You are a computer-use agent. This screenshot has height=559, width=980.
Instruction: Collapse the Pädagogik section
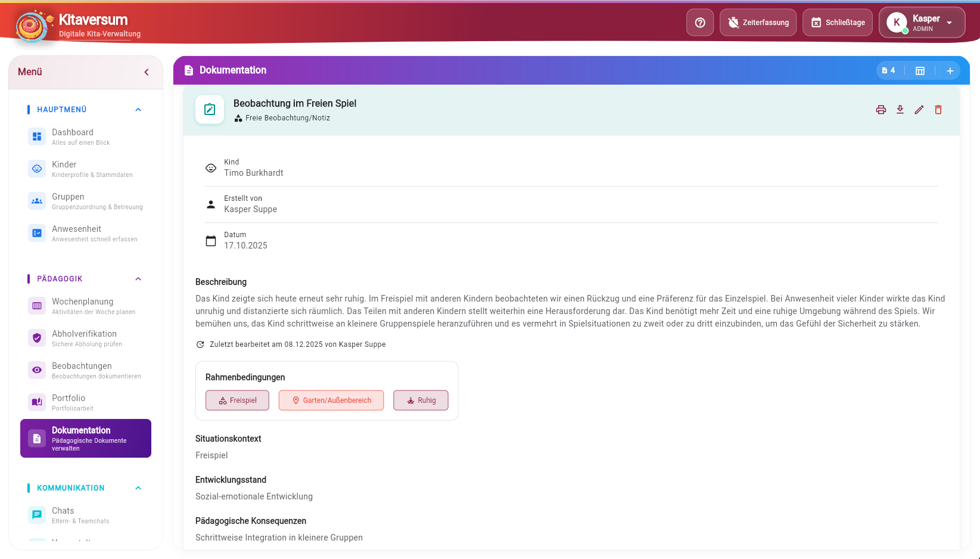click(138, 279)
